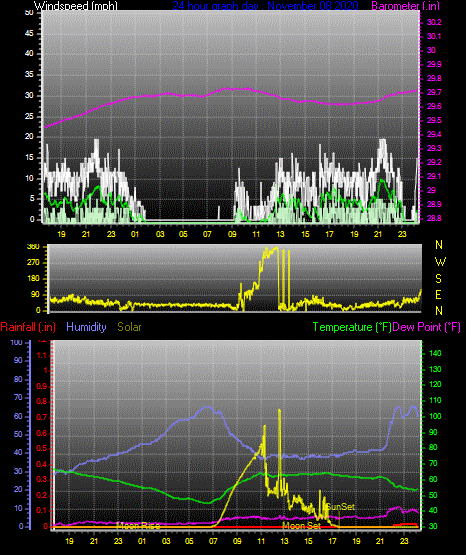Click hour label 15 under bottom graph
The image size is (466, 555).
click(x=309, y=541)
